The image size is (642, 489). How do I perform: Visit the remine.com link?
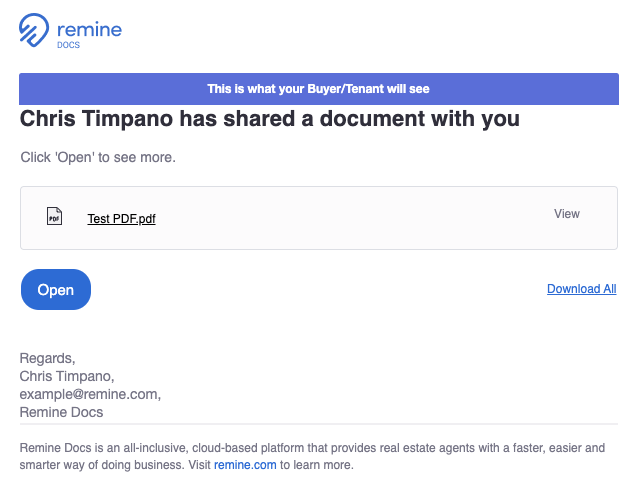(245, 465)
